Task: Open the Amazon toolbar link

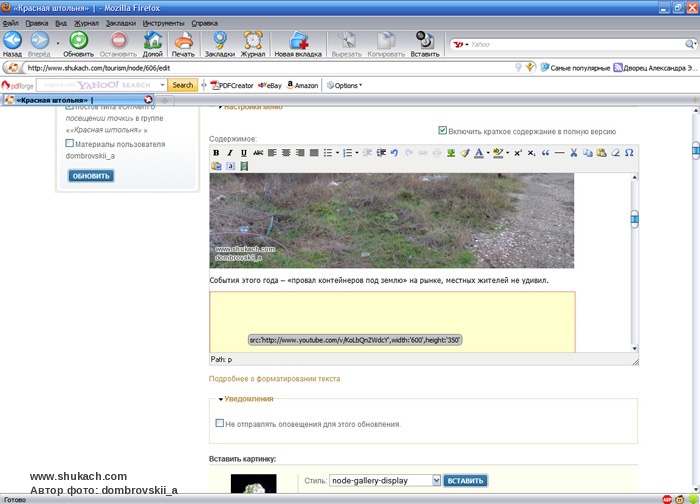Action: tap(303, 85)
